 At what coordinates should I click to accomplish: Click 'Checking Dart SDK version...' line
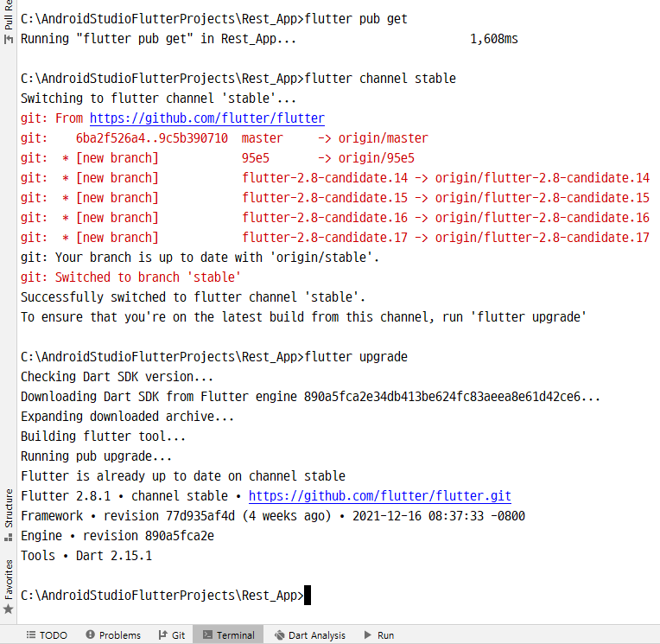[117, 377]
